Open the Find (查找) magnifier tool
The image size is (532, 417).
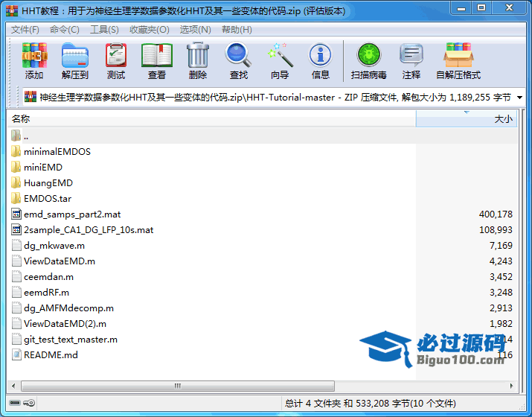click(x=238, y=54)
